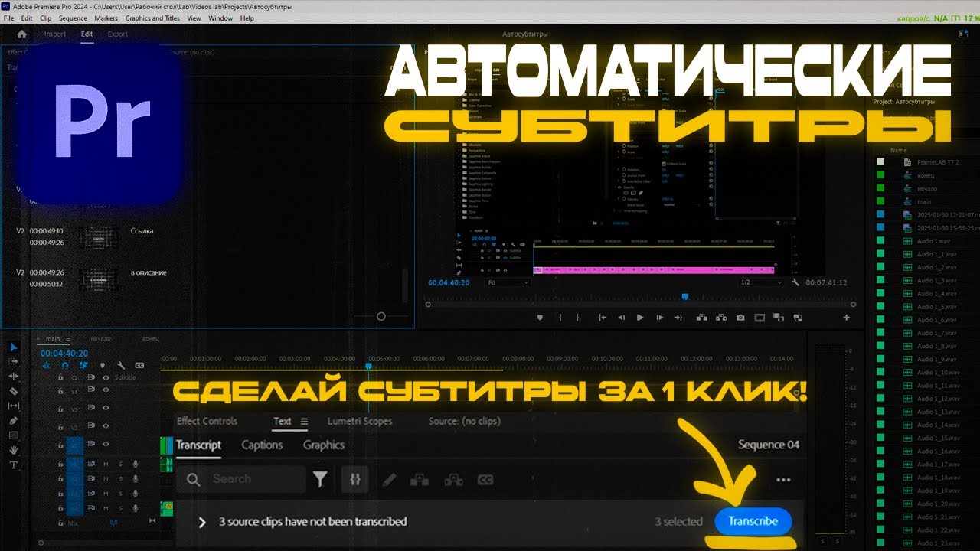Click the Play button in Program monitor
The height and width of the screenshot is (551, 980).
coord(640,318)
